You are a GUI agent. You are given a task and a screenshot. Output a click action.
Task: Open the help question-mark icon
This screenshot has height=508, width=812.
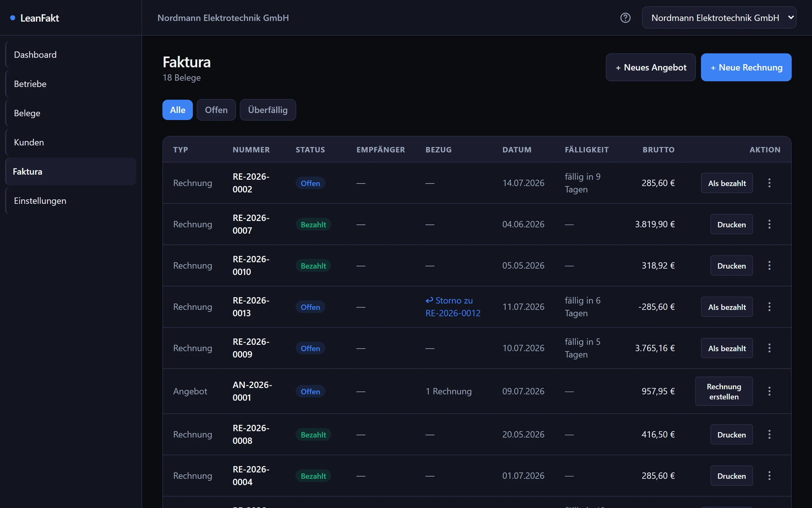pyautogui.click(x=625, y=18)
